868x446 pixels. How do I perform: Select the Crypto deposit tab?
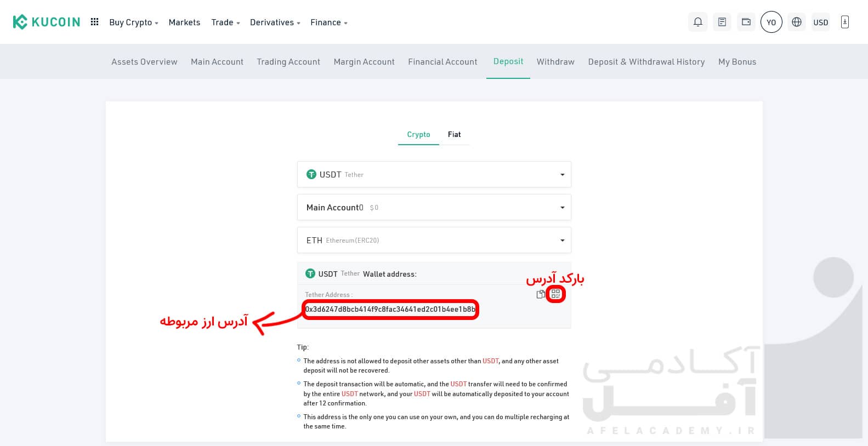(418, 134)
